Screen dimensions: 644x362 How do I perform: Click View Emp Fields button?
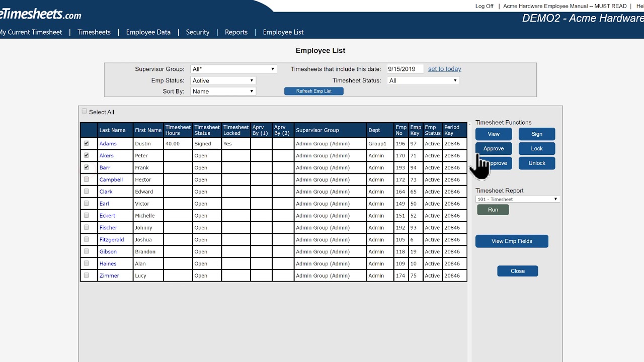(x=512, y=241)
